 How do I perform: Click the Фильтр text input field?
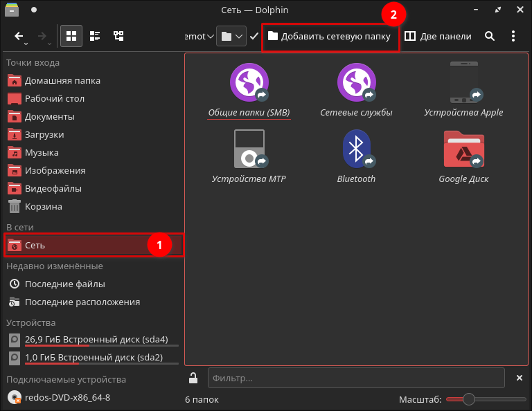tap(356, 378)
